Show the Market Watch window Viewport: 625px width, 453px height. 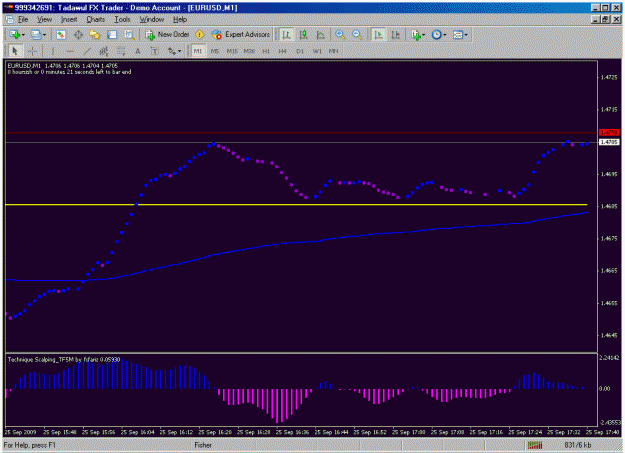click(x=61, y=35)
